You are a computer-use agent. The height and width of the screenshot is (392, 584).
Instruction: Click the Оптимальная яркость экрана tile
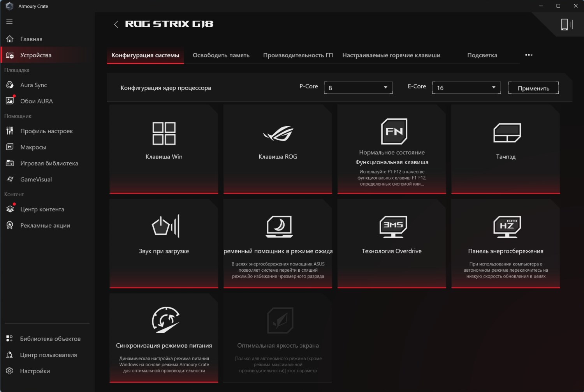click(x=278, y=338)
